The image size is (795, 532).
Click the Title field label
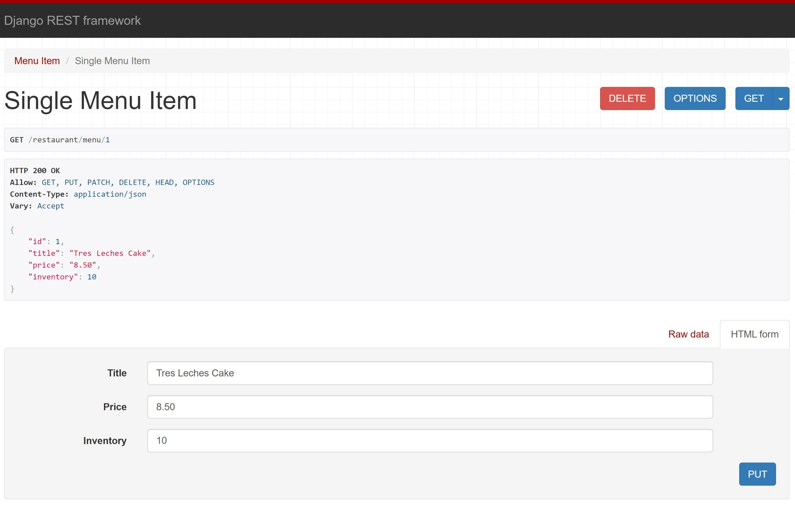pyautogui.click(x=117, y=373)
